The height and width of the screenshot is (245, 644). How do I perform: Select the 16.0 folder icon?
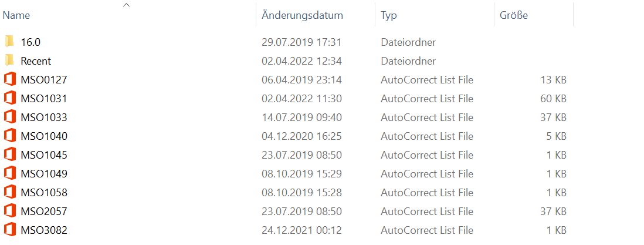10,42
